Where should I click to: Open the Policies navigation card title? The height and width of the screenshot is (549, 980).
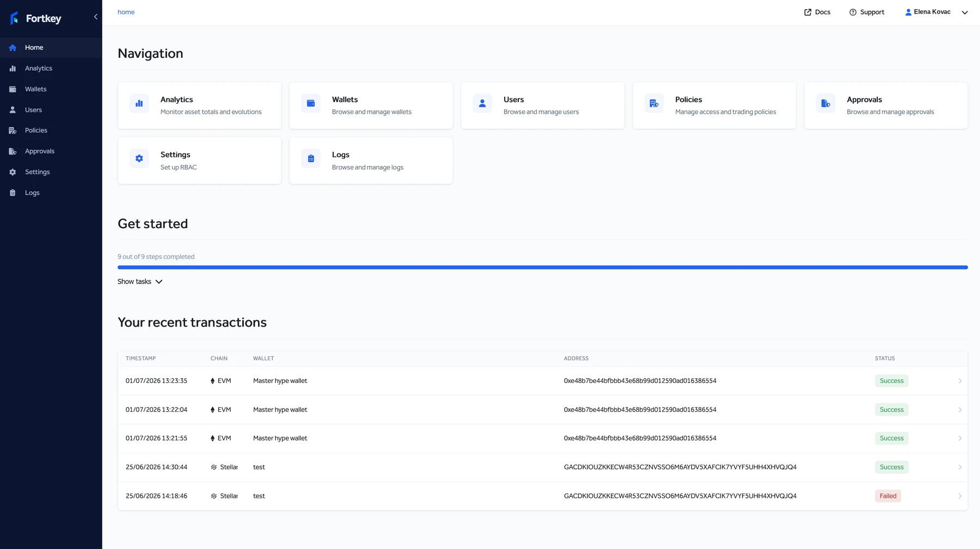pos(688,100)
